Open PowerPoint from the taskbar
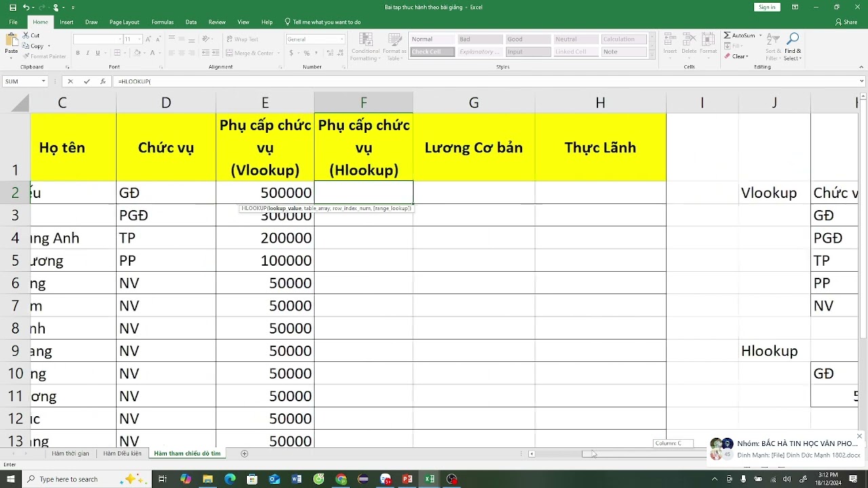This screenshot has height=488, width=868. tap(407, 479)
